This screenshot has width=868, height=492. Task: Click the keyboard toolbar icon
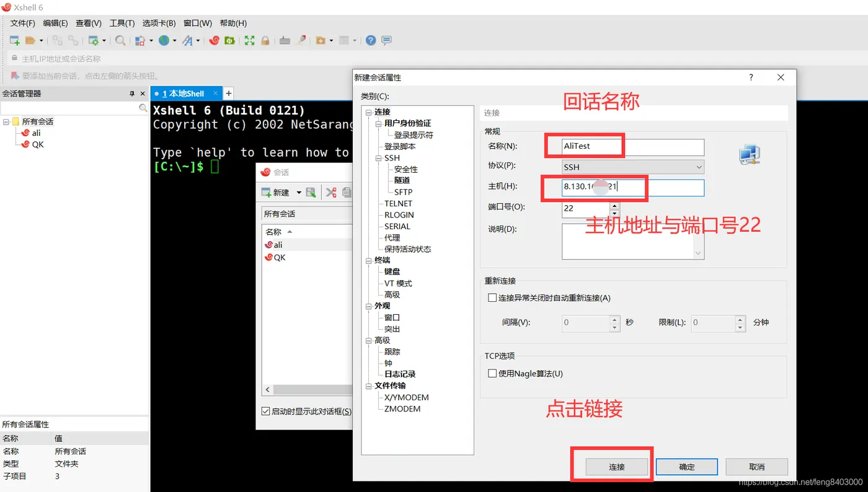click(x=285, y=40)
